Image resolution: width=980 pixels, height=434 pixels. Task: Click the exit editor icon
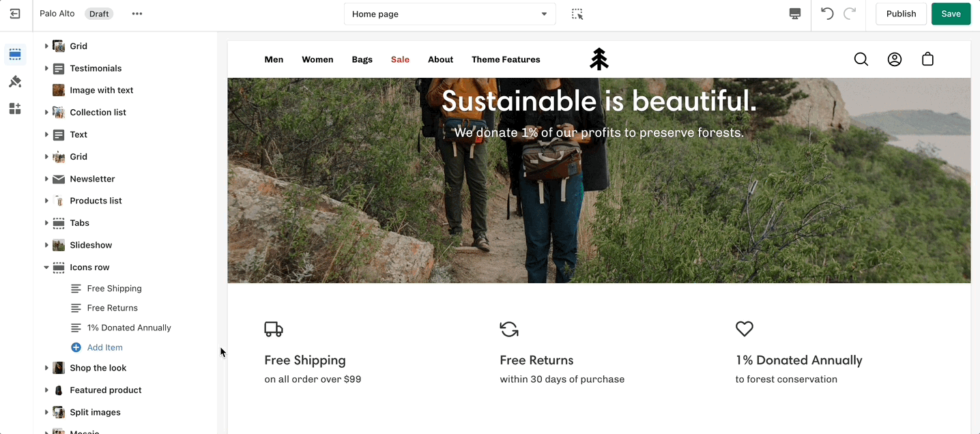pos(15,14)
